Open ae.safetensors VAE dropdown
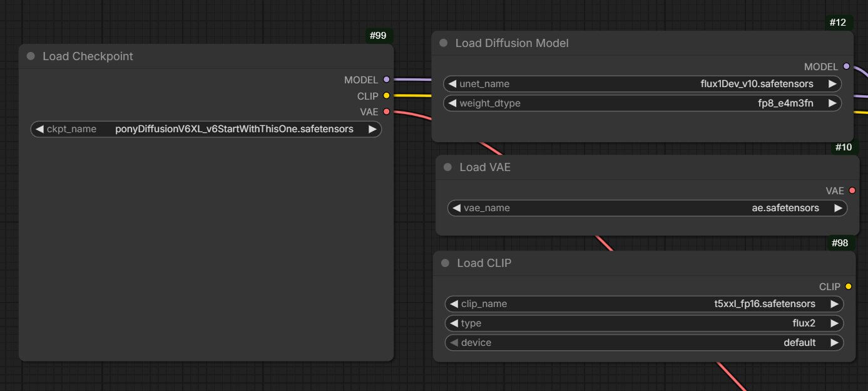868x391 pixels. coord(647,208)
